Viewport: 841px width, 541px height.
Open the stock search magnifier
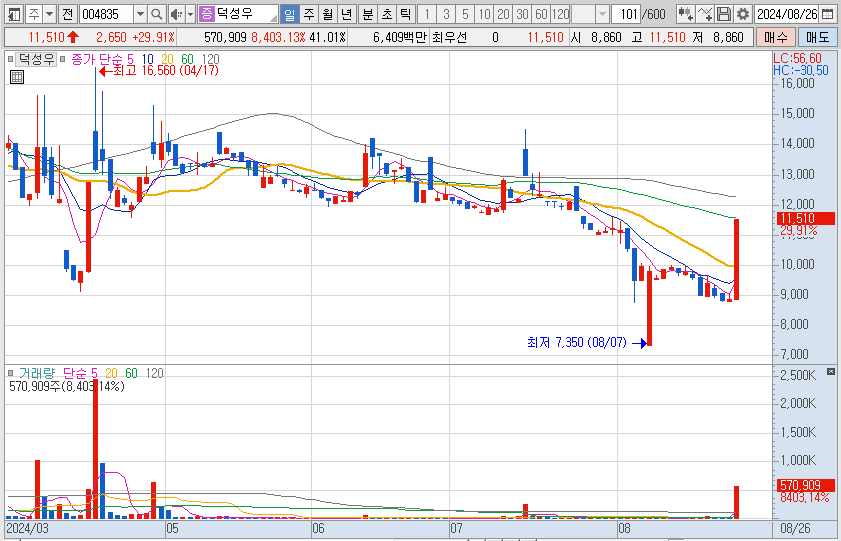pyautogui.click(x=156, y=14)
